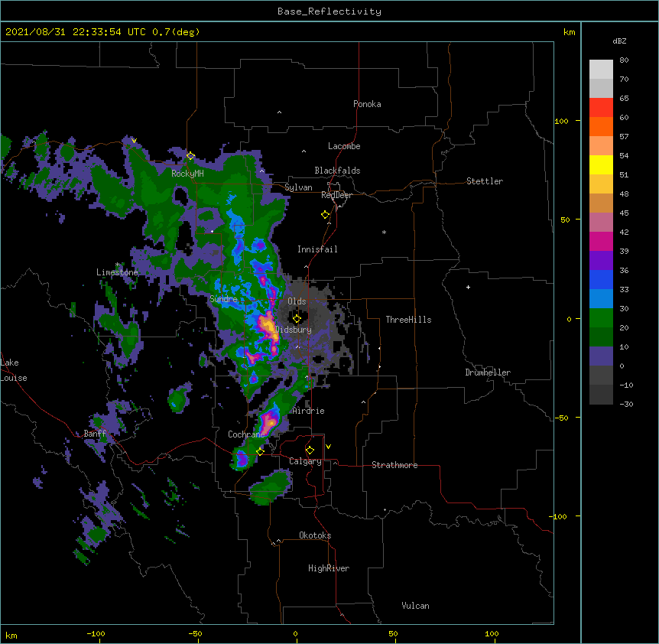The image size is (659, 644).
Task: Click the 2021/08/31 22:33:54 UTC timestamp
Action: point(76,32)
